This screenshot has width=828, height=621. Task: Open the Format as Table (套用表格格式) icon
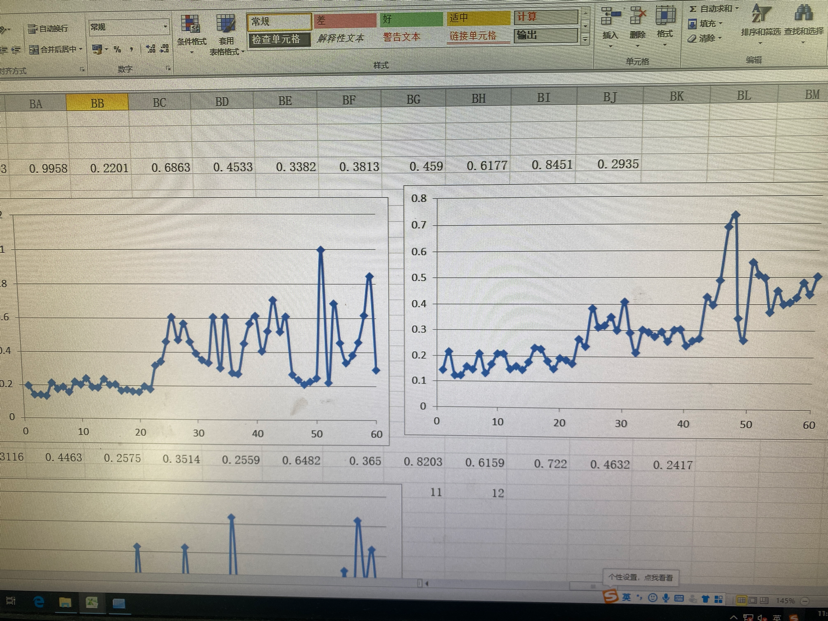point(226,23)
